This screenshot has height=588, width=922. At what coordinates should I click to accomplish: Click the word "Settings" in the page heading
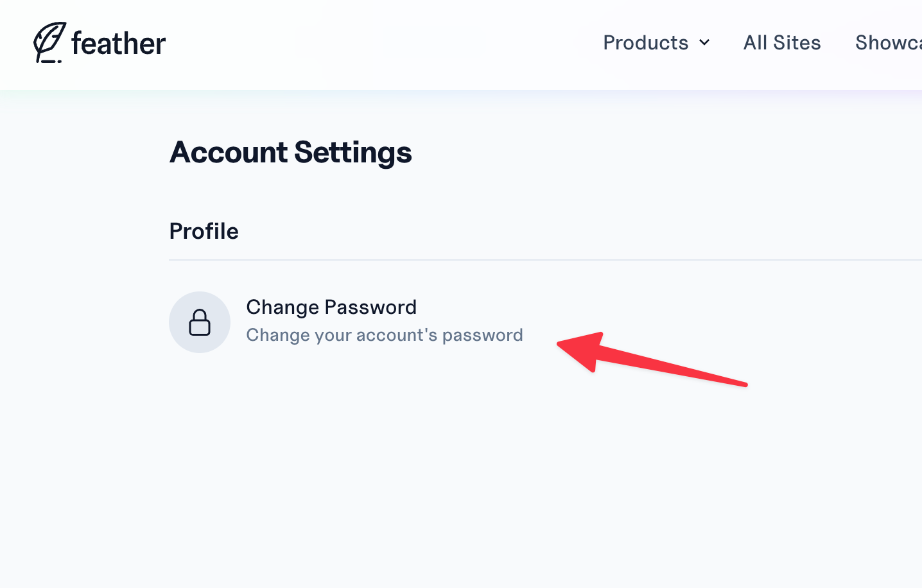coord(352,153)
